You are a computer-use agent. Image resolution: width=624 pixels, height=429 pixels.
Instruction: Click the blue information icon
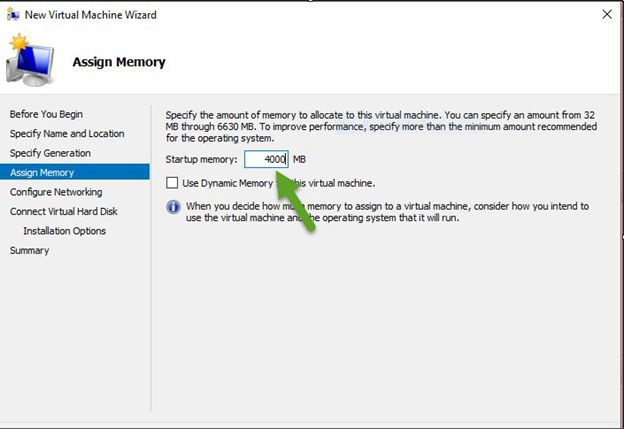point(173,207)
